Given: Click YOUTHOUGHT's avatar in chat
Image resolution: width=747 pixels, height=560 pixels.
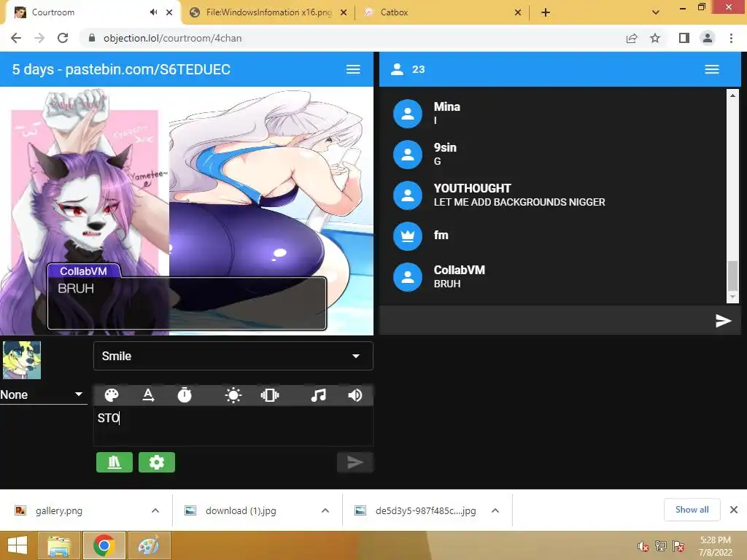Looking at the screenshot, I should pyautogui.click(x=407, y=195).
